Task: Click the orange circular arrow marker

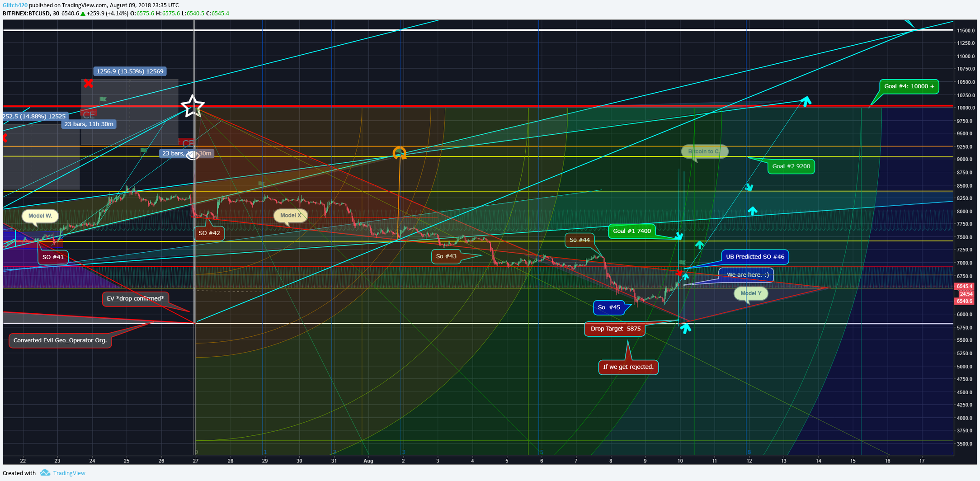Action: coord(400,153)
